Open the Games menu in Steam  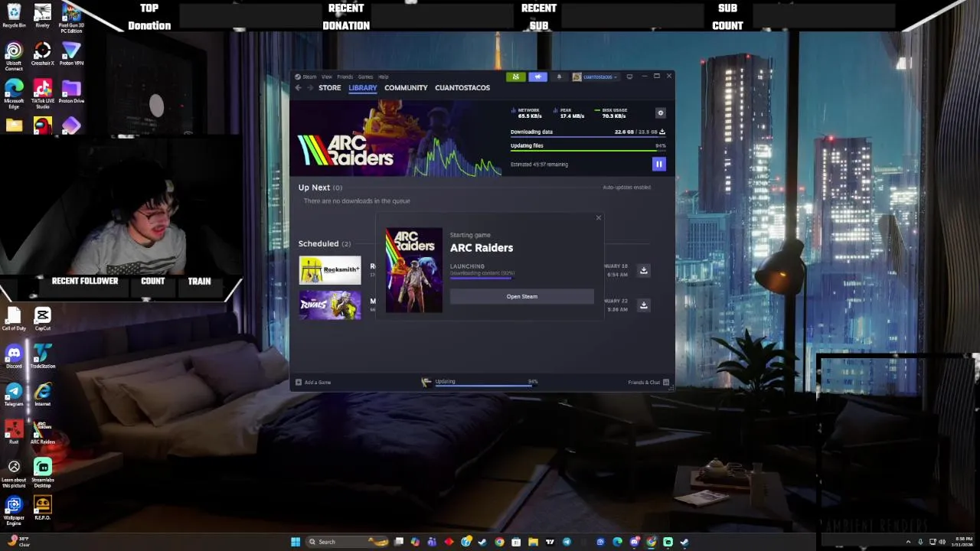click(366, 77)
